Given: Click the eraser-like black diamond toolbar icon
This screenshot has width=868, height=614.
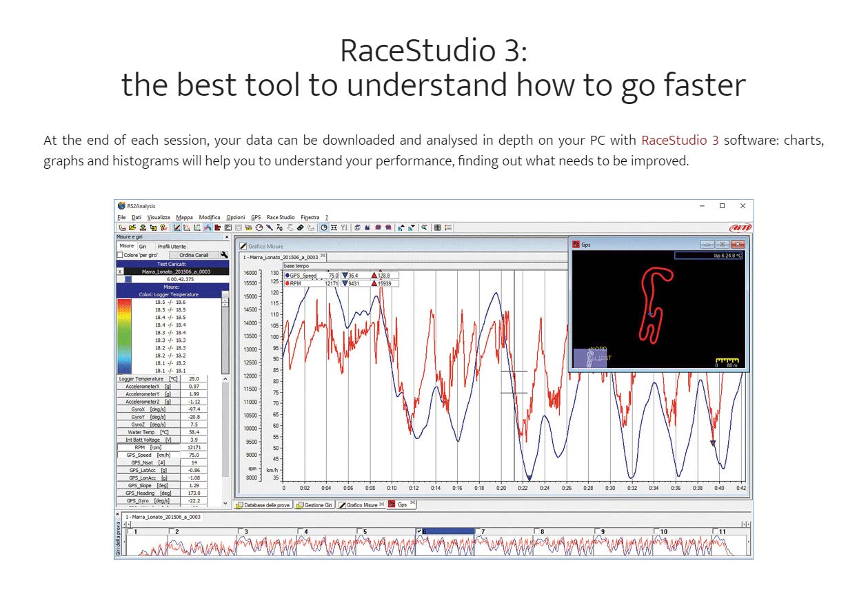Looking at the screenshot, I should [300, 227].
